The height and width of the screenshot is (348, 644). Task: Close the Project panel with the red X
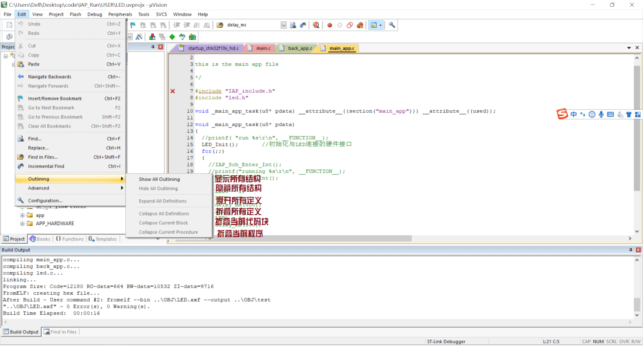[161, 47]
